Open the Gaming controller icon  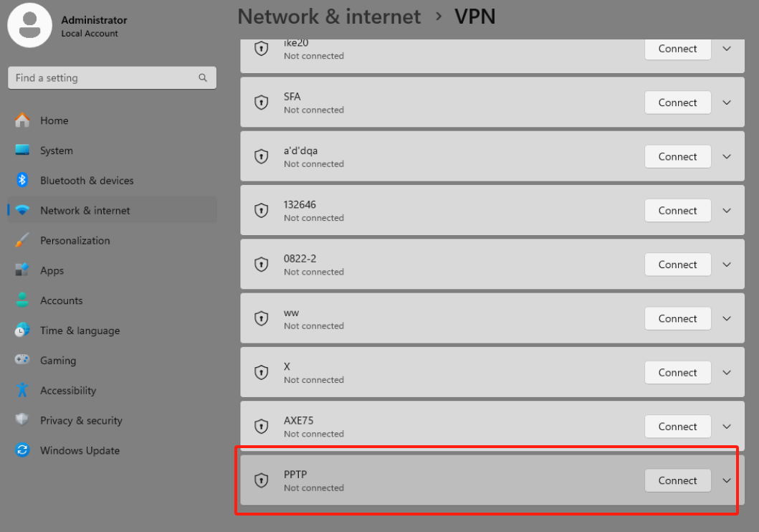click(22, 360)
